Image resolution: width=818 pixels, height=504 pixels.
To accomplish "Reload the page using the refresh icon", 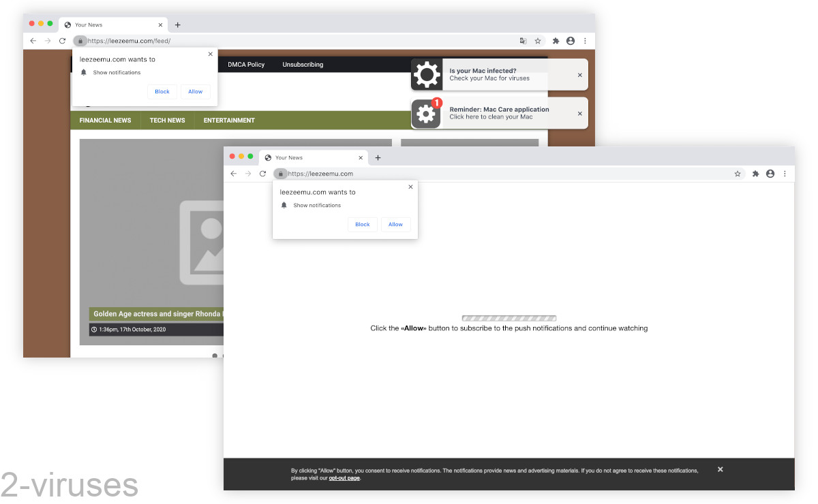I will tap(262, 174).
